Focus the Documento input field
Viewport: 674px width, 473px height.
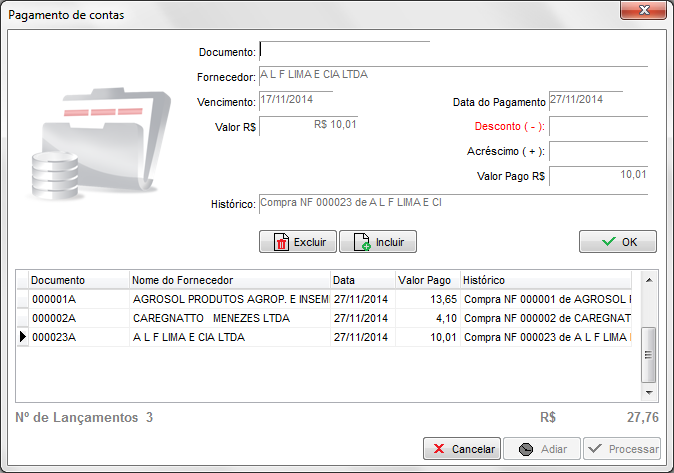(344, 50)
